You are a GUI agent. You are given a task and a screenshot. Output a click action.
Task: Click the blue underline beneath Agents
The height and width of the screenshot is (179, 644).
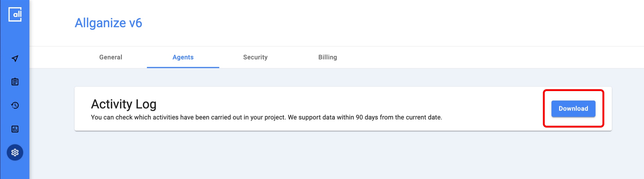click(183, 67)
